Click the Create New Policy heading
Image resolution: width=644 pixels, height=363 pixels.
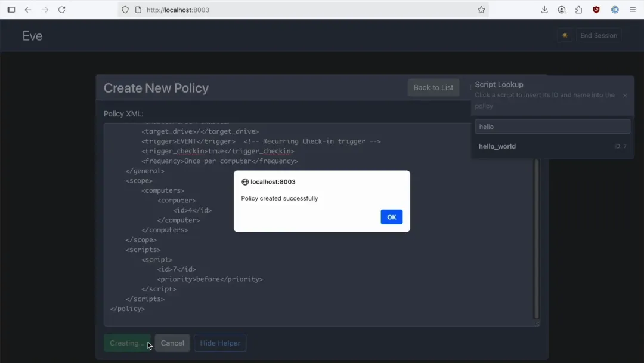point(156,88)
